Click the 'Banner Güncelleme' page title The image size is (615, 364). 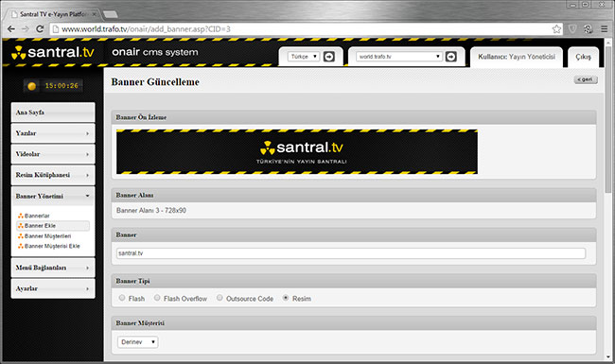[x=155, y=82]
